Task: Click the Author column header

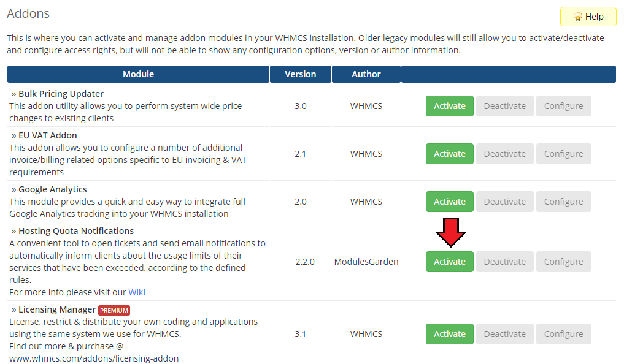Action: (366, 74)
